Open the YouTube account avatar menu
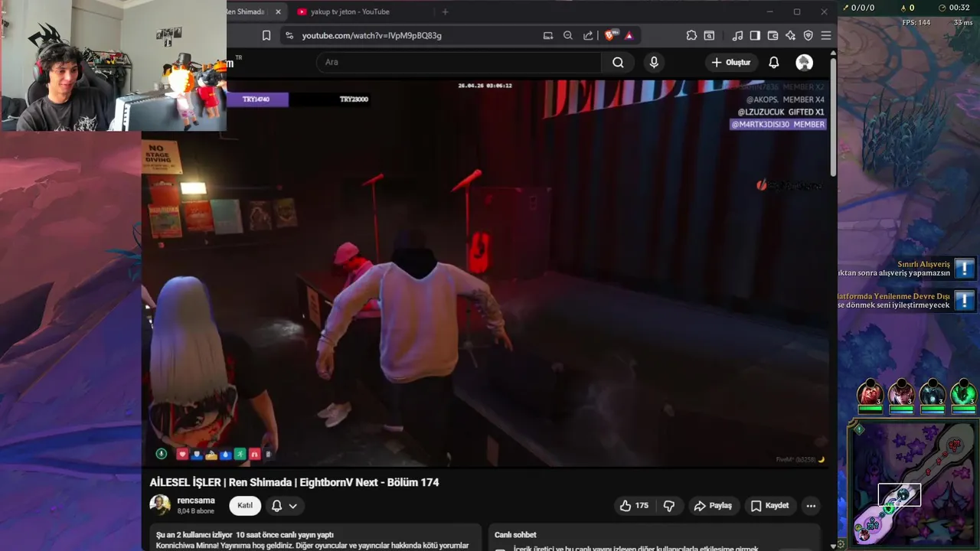The width and height of the screenshot is (980, 551). (x=804, y=62)
